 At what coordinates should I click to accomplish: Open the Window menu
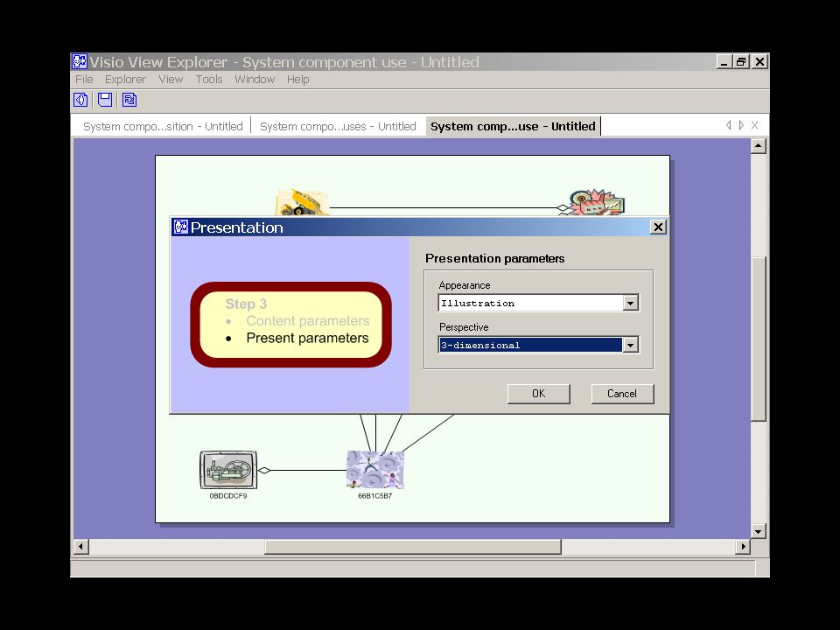click(255, 80)
